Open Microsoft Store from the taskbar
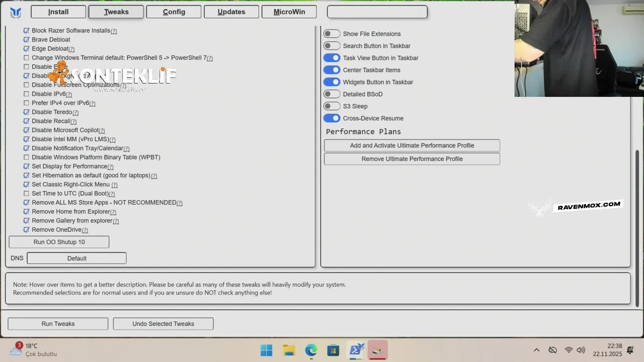The width and height of the screenshot is (644, 362). [x=333, y=350]
